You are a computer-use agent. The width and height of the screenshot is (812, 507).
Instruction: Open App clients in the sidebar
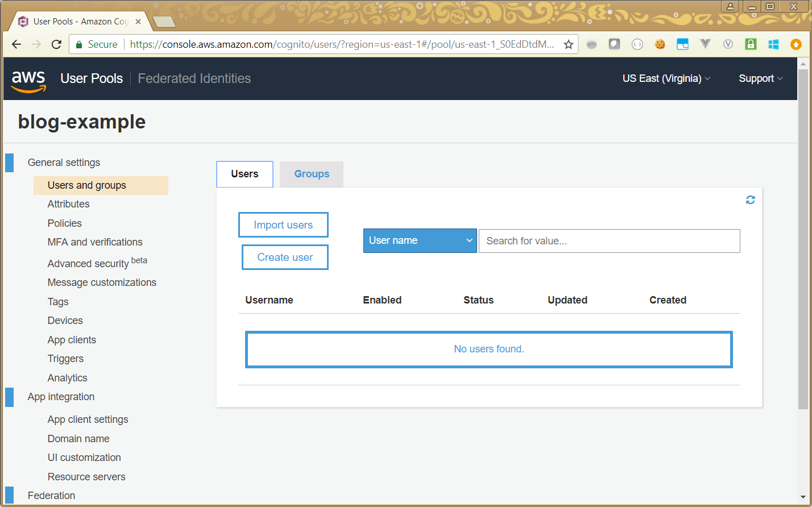point(72,340)
